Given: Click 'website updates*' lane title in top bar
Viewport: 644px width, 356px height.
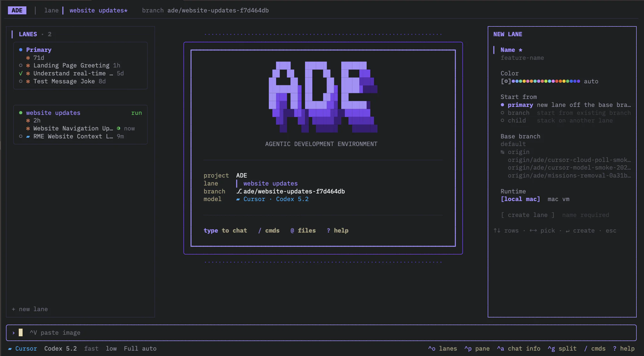Looking at the screenshot, I should tap(98, 10).
